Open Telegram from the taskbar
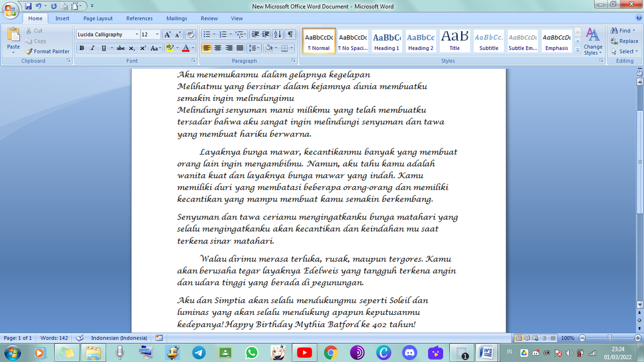 (199, 352)
